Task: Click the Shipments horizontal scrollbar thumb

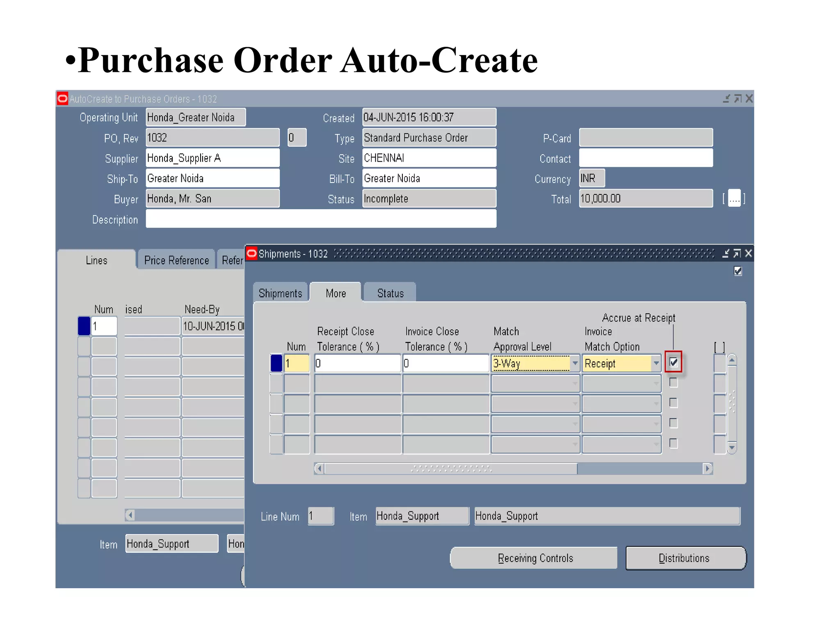Action: (x=451, y=468)
